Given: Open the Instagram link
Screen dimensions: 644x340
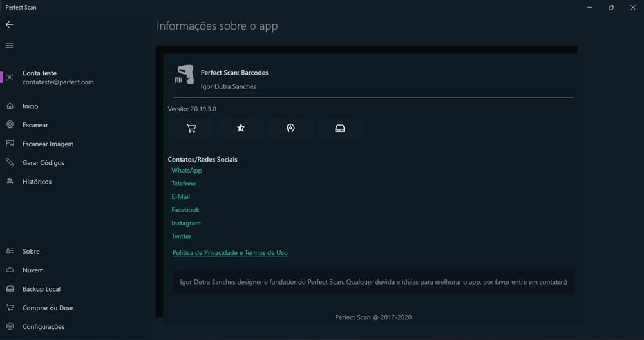Looking at the screenshot, I should pyautogui.click(x=186, y=223).
